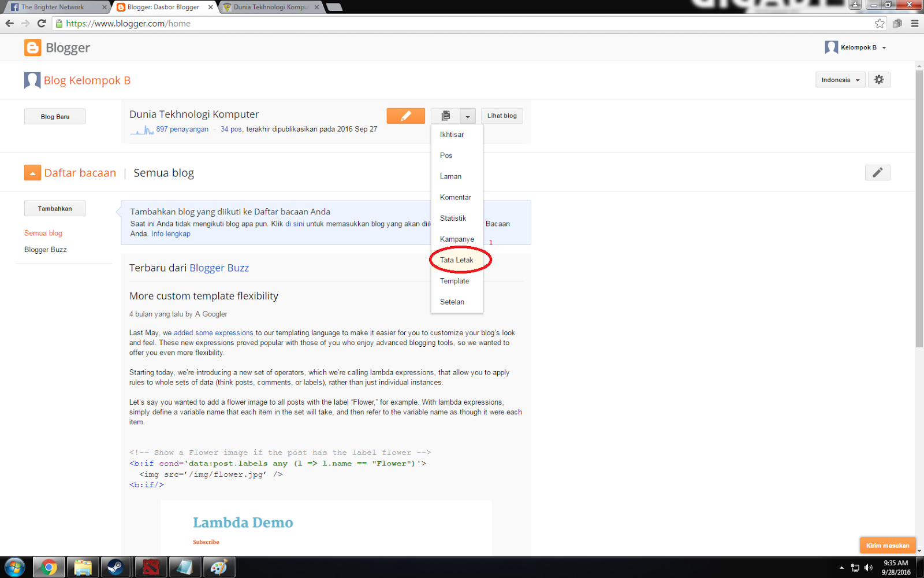This screenshot has height=578, width=924.
Task: Open the post list document icon button
Action: point(445,116)
